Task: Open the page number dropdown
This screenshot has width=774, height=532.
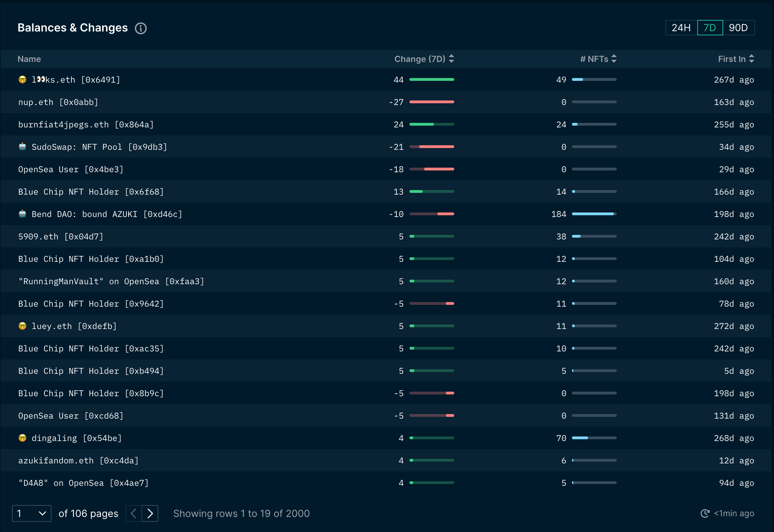Action: 32,513
